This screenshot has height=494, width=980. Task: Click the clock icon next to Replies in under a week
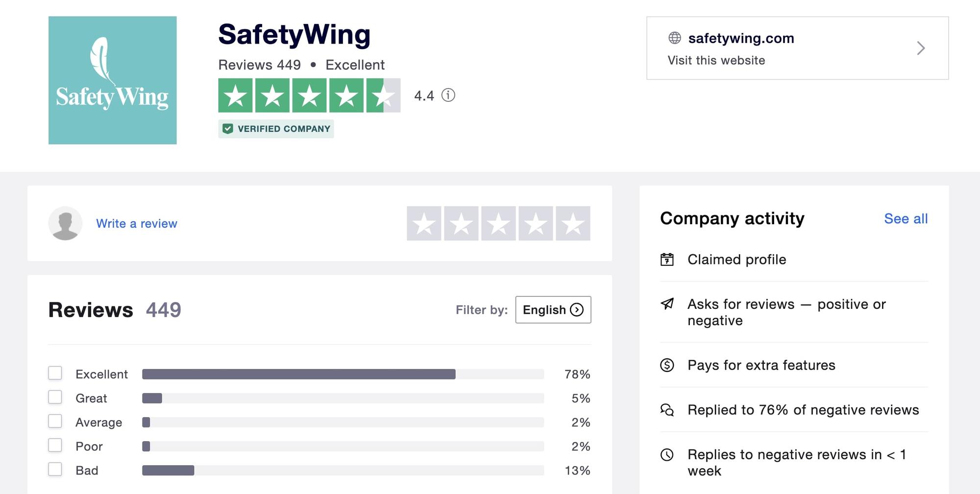pos(668,454)
